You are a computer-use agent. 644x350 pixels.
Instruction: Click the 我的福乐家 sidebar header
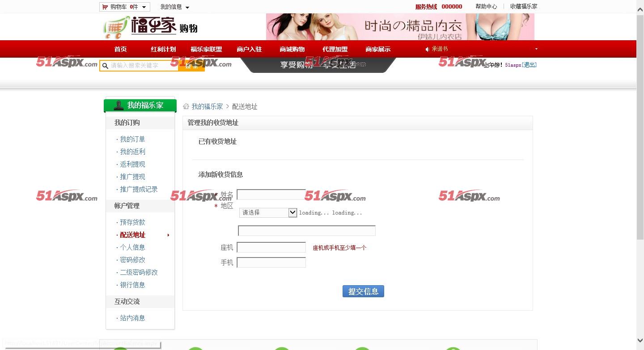tap(140, 105)
